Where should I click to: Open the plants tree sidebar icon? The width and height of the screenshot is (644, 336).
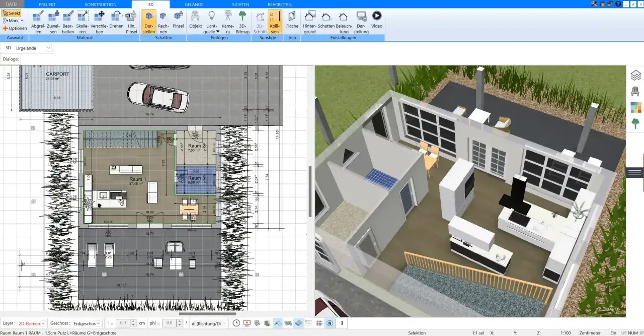click(x=635, y=123)
